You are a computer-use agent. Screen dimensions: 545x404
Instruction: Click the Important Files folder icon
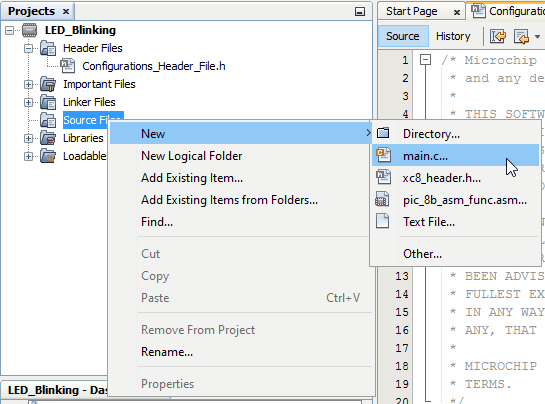[48, 84]
